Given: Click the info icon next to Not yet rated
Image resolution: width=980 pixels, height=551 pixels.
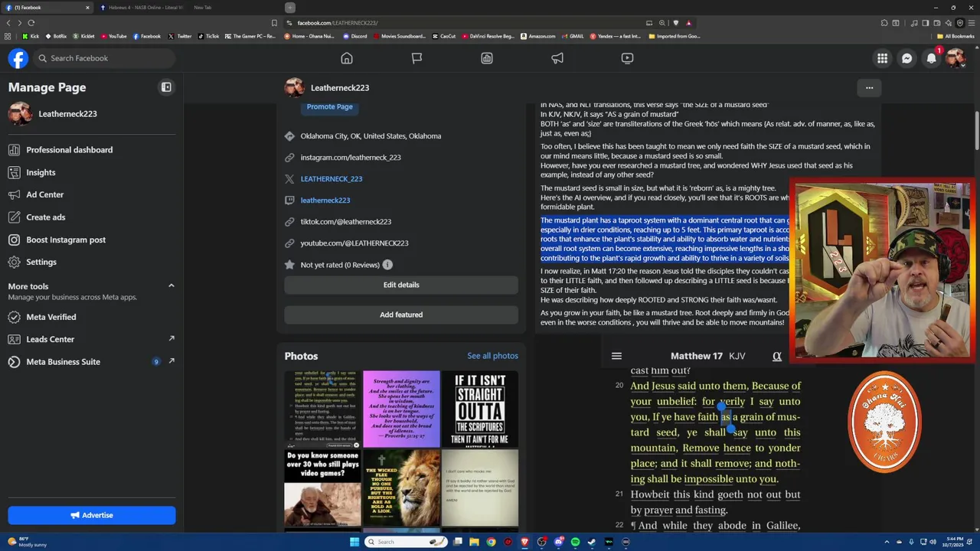Looking at the screenshot, I should (387, 265).
